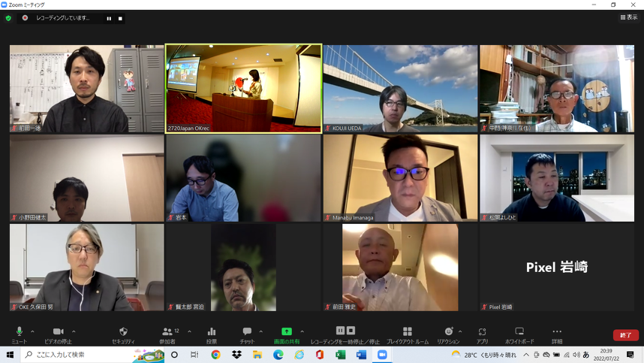The height and width of the screenshot is (363, 644).
Task: Open the More (詳細) menu
Action: point(556,333)
